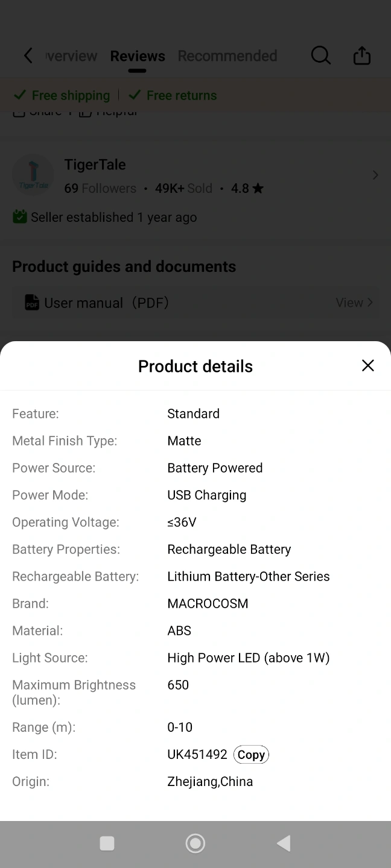Image resolution: width=391 pixels, height=868 pixels.
Task: Open the TigerTale store name
Action: [95, 165]
